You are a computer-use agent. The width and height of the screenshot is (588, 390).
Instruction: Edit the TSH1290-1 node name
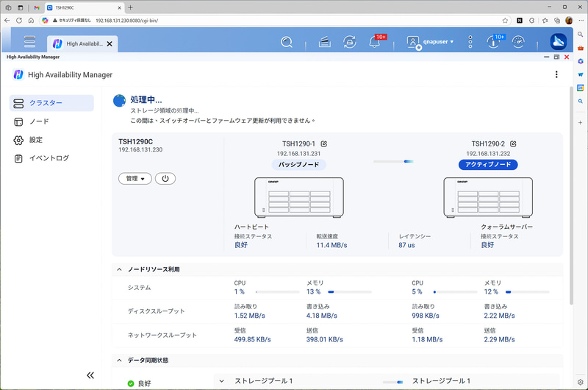tap(324, 143)
